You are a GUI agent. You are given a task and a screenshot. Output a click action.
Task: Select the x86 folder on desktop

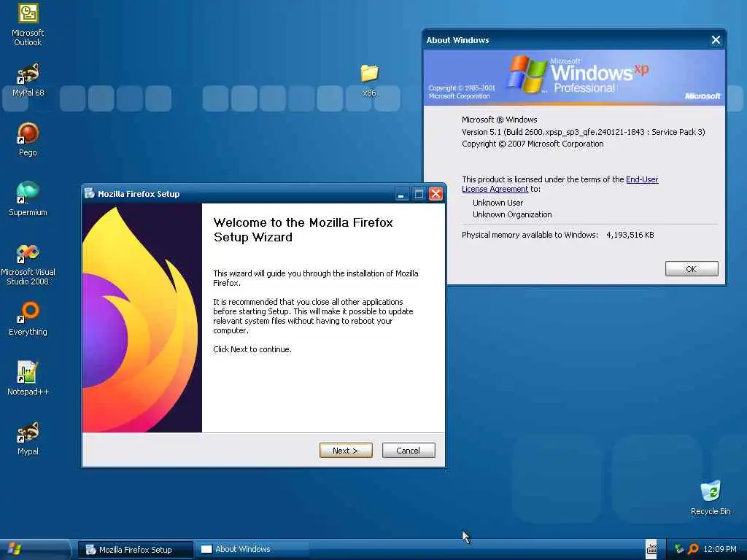click(369, 80)
